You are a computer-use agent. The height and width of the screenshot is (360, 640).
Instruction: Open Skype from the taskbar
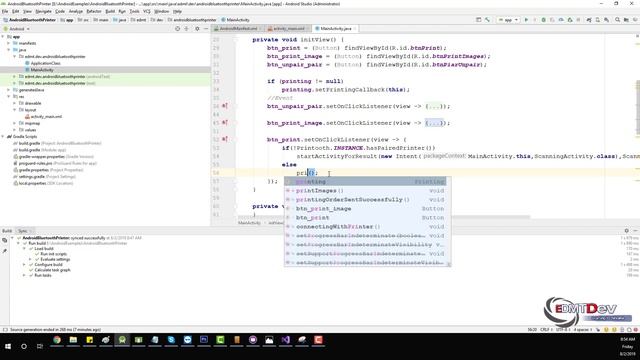171,340
